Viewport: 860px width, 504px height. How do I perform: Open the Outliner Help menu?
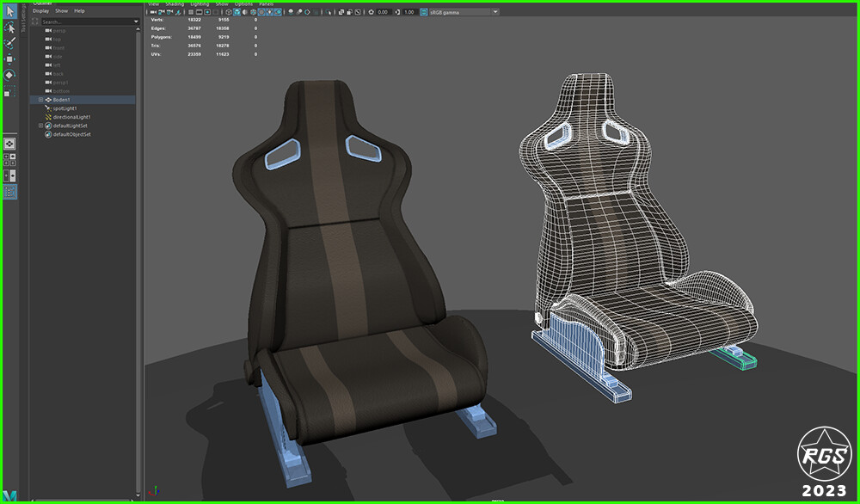tap(79, 11)
